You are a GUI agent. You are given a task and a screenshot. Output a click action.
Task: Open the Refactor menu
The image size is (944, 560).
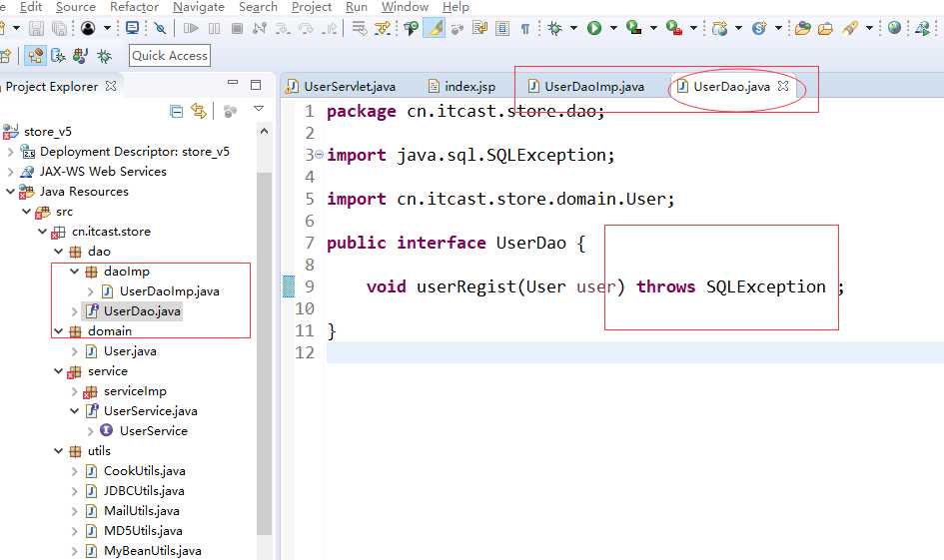pyautogui.click(x=134, y=7)
